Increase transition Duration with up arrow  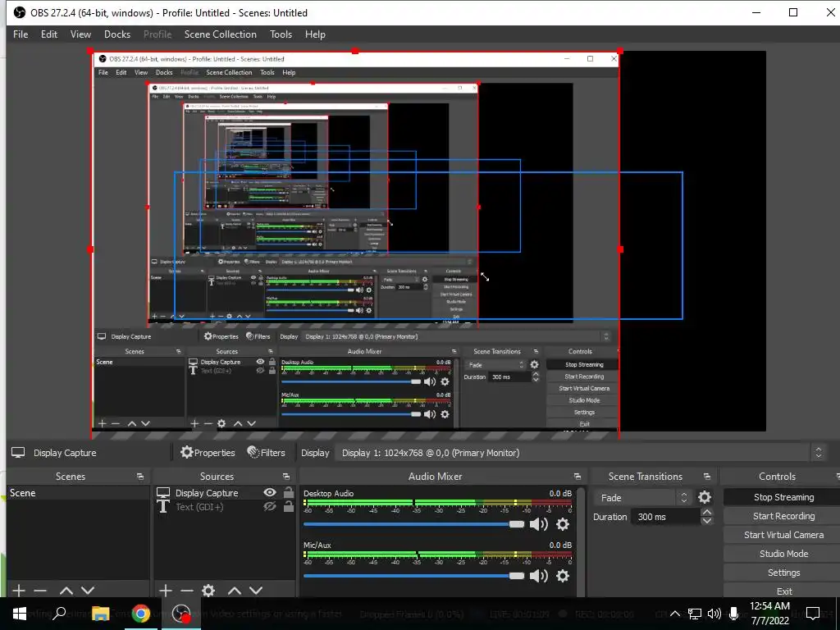pos(706,513)
